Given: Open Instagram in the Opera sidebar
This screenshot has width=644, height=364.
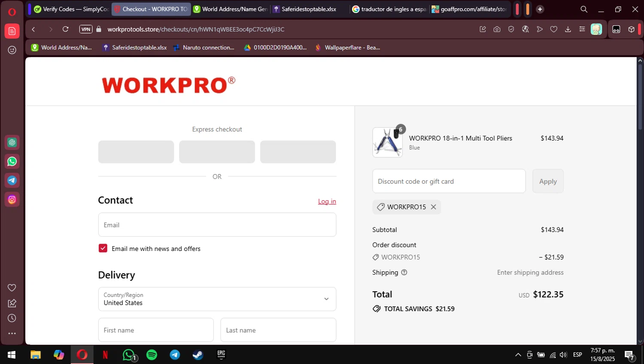Looking at the screenshot, I should (x=12, y=199).
